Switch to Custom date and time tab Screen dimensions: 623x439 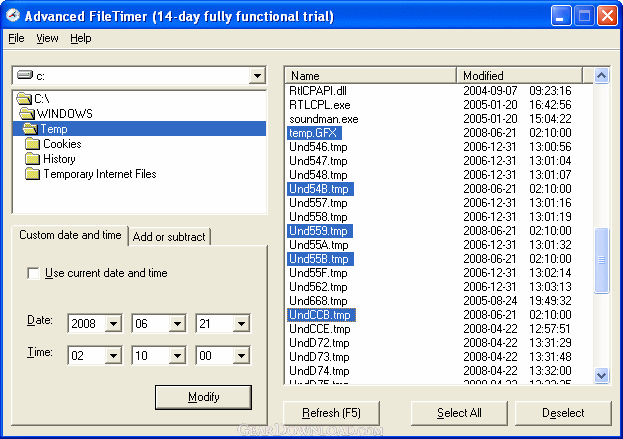pos(70,235)
